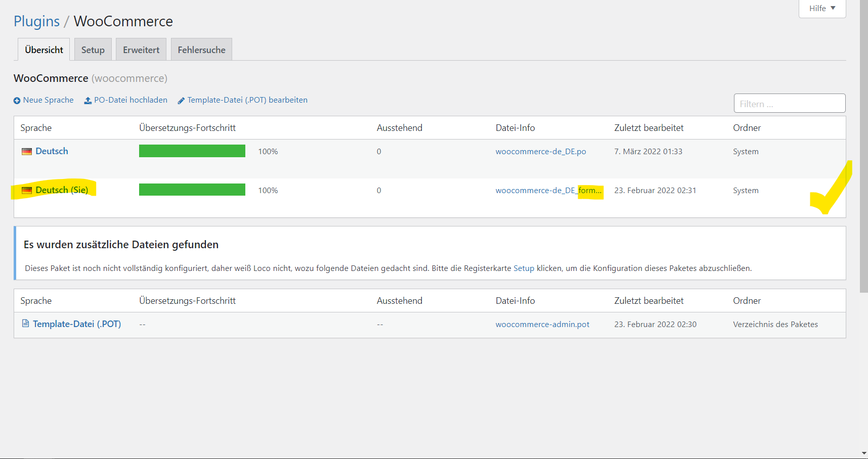Click the page vertical scrollbar
The image size is (868, 459).
(863, 147)
